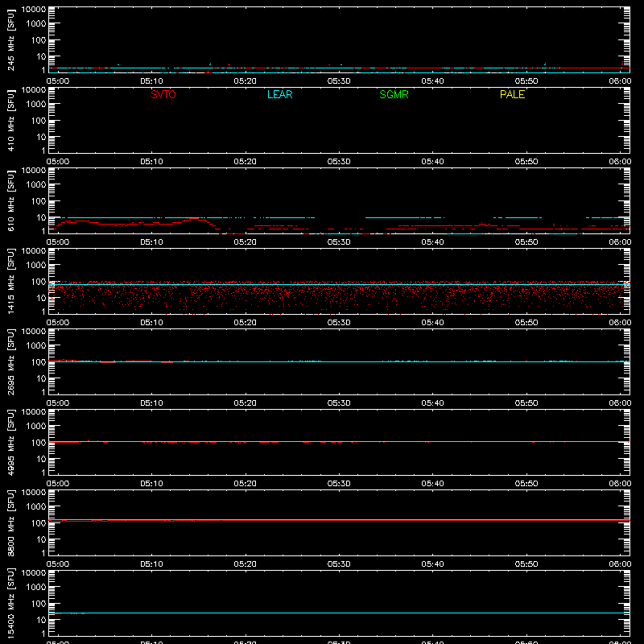The height and width of the screenshot is (644, 644).
Task: Click 06:00 time label below 245 MHz panel
Action: pyautogui.click(x=620, y=81)
